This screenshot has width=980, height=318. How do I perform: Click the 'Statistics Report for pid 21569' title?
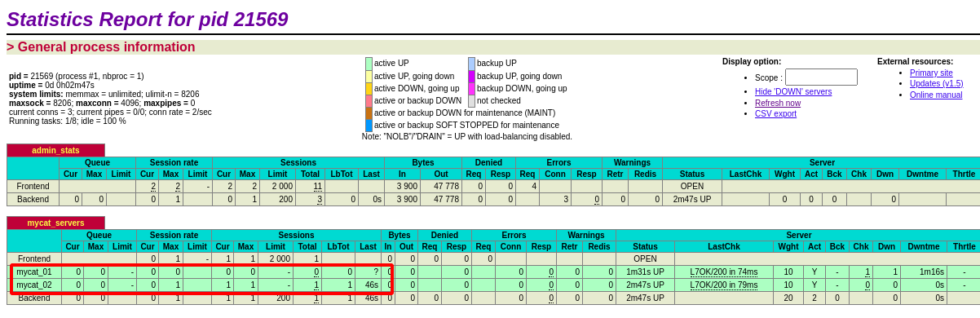(147, 19)
